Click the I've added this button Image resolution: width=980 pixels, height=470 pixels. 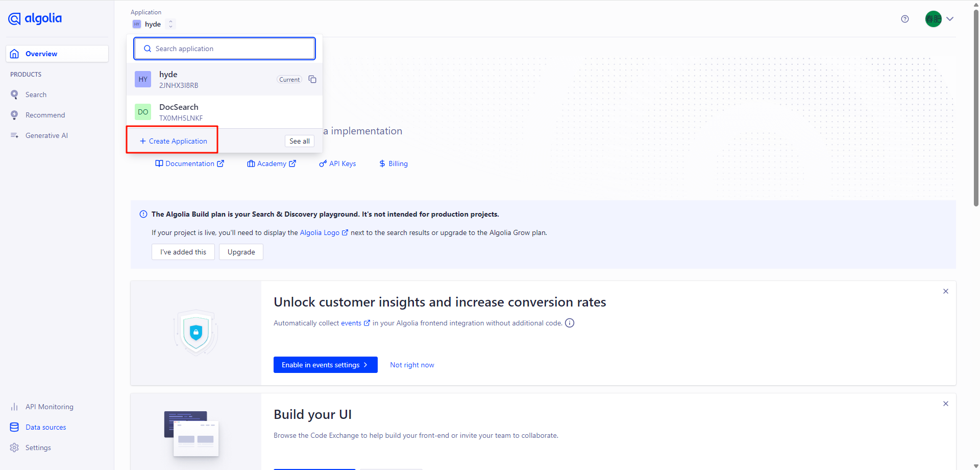(183, 252)
